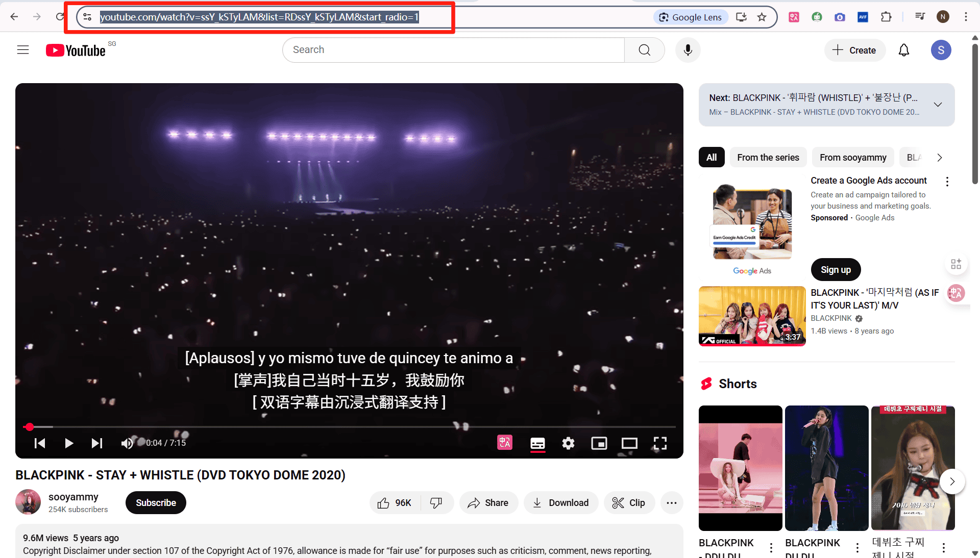The height and width of the screenshot is (558, 980).
Task: Share the video
Action: click(x=488, y=503)
